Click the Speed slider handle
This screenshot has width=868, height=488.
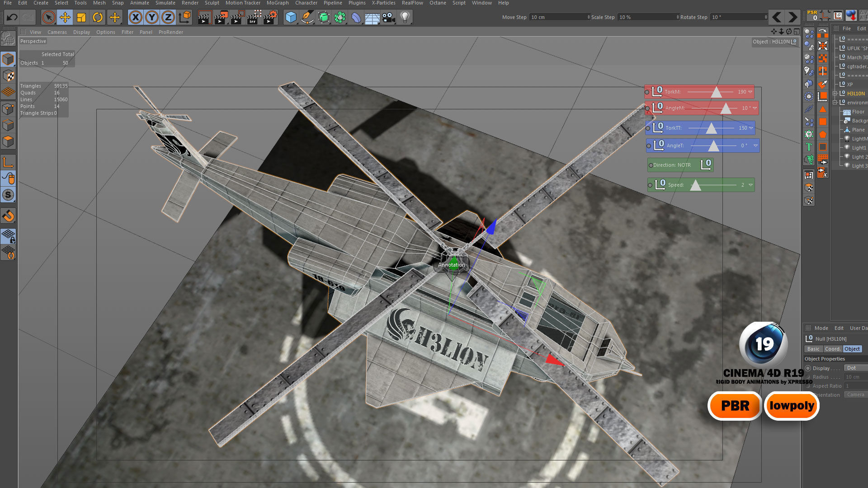point(696,185)
